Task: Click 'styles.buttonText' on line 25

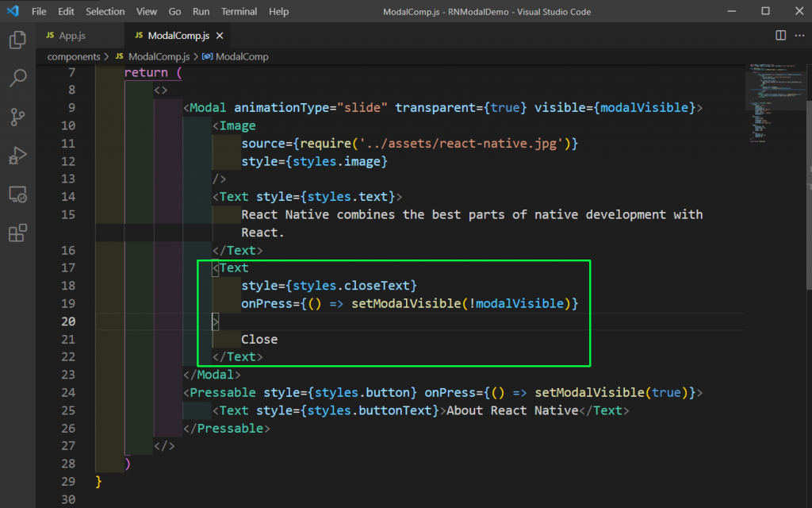Action: 370,410
